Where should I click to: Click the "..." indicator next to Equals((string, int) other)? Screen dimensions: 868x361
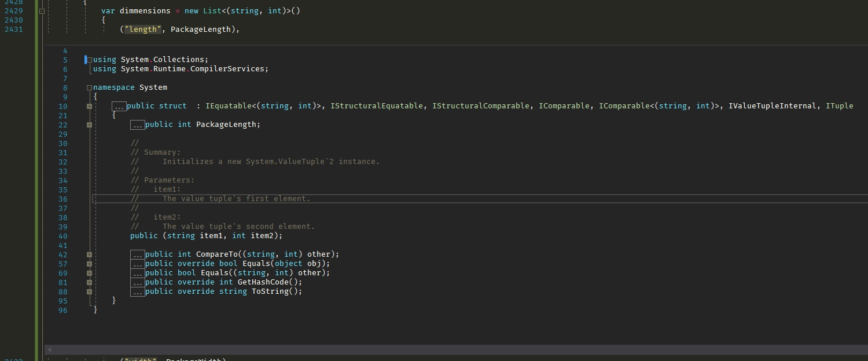coord(138,272)
